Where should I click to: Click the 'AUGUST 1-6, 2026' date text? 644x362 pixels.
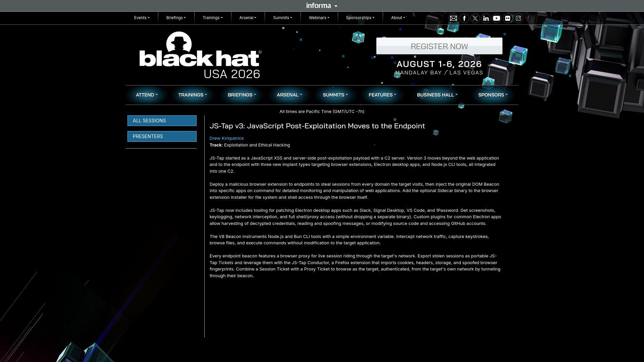(439, 64)
